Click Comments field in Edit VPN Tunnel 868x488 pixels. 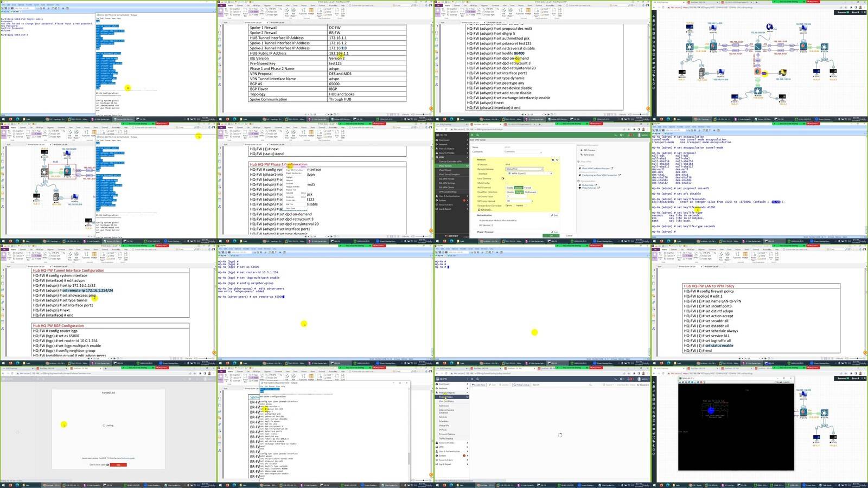pyautogui.click(x=523, y=152)
